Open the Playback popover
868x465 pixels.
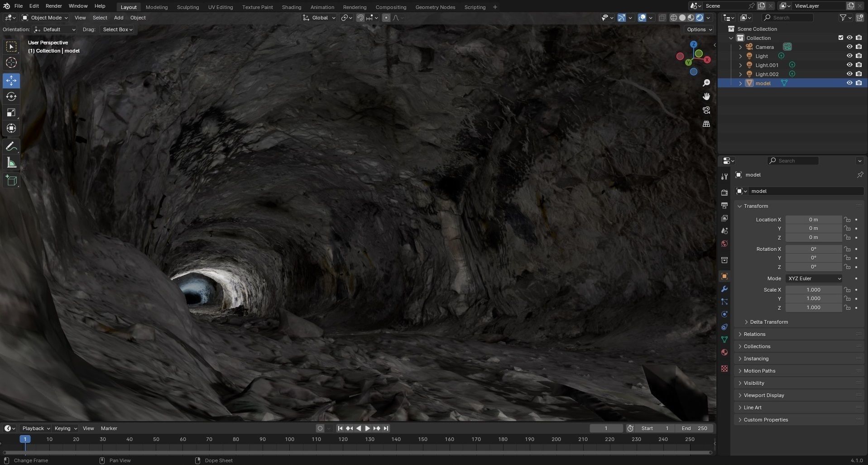36,428
